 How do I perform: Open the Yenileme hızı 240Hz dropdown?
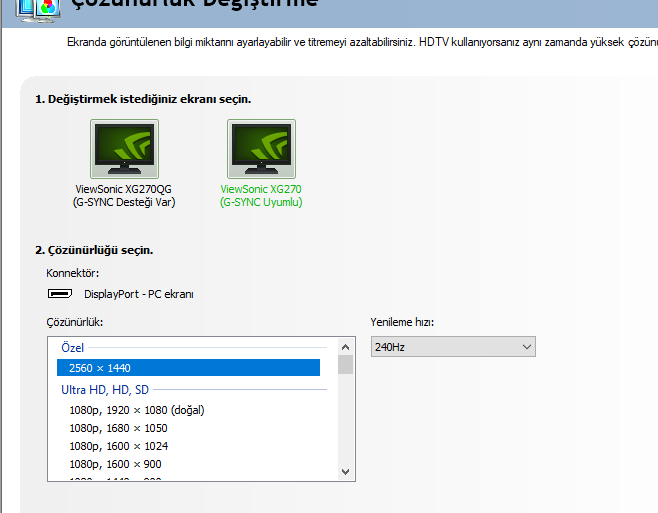pyautogui.click(x=453, y=346)
